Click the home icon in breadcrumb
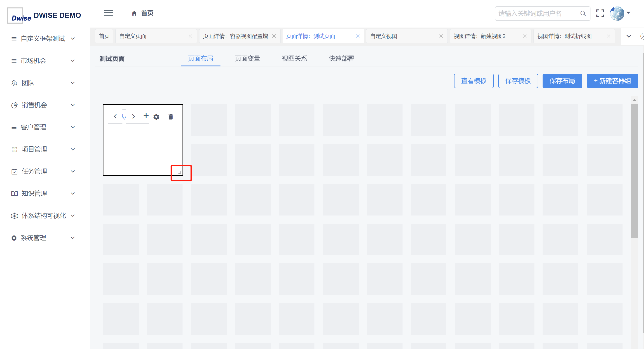This screenshot has height=349, width=644. [134, 13]
